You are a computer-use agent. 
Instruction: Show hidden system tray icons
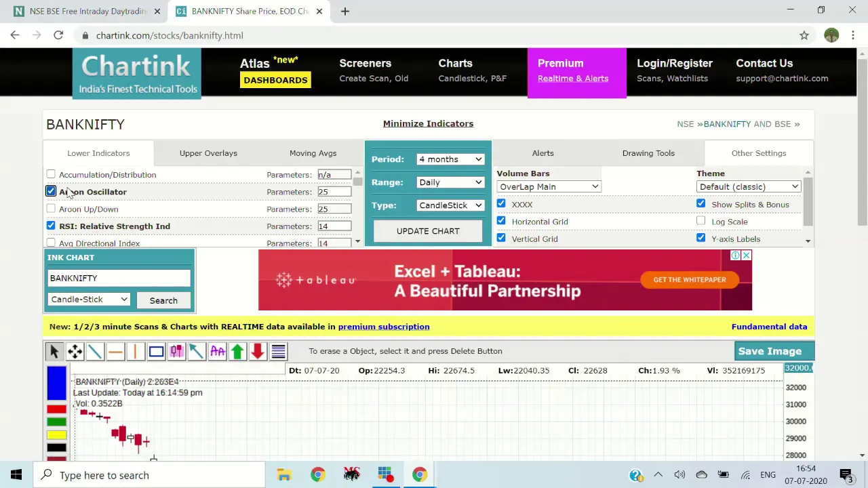pyautogui.click(x=658, y=475)
